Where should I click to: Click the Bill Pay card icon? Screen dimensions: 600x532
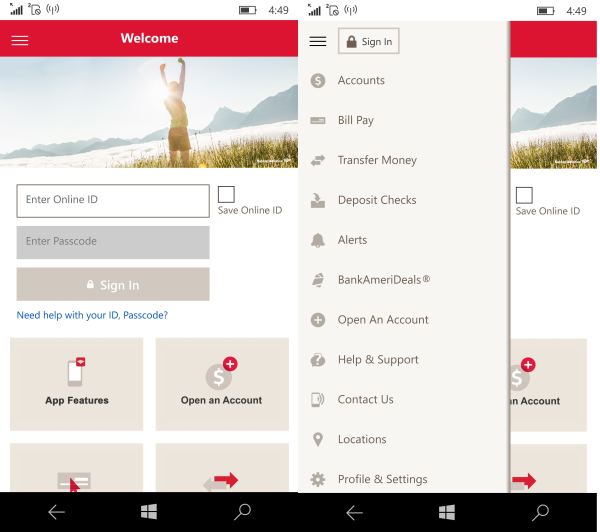[x=318, y=121]
